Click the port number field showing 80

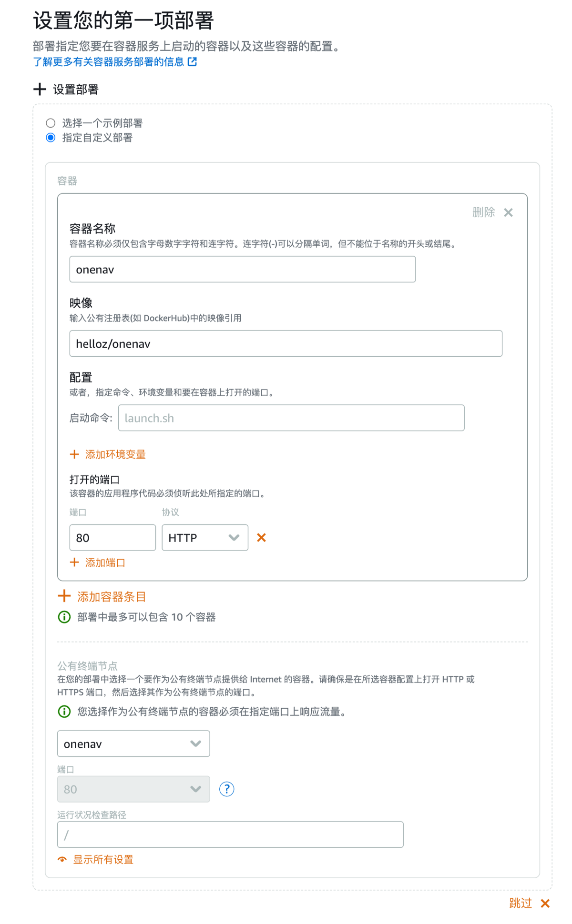[112, 538]
